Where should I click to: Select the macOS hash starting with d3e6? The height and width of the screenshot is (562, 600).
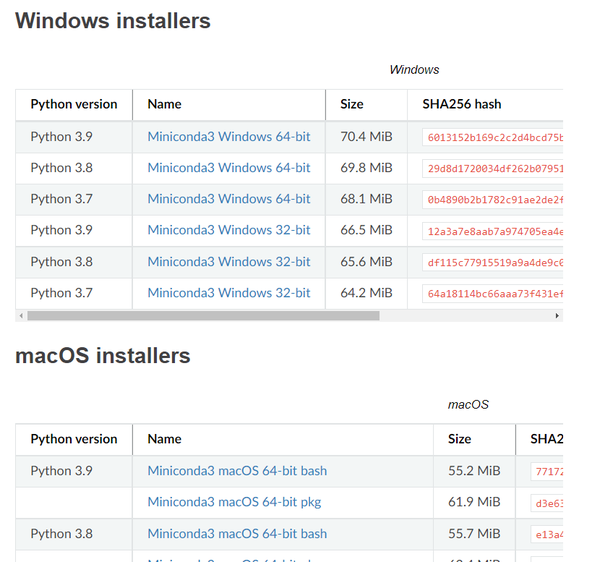[547, 503]
